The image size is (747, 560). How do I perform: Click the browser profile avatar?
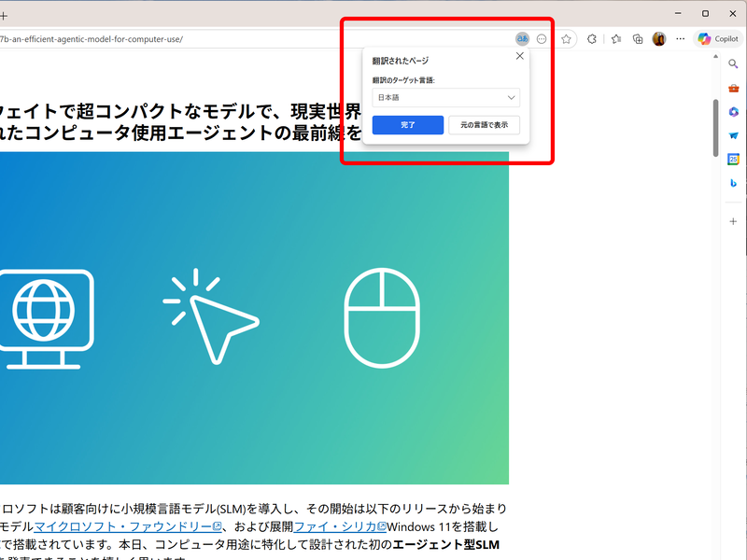coord(657,38)
